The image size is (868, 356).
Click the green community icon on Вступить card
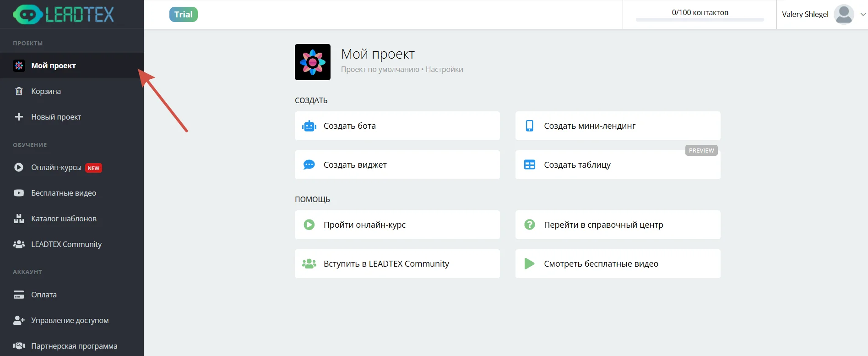pos(309,263)
